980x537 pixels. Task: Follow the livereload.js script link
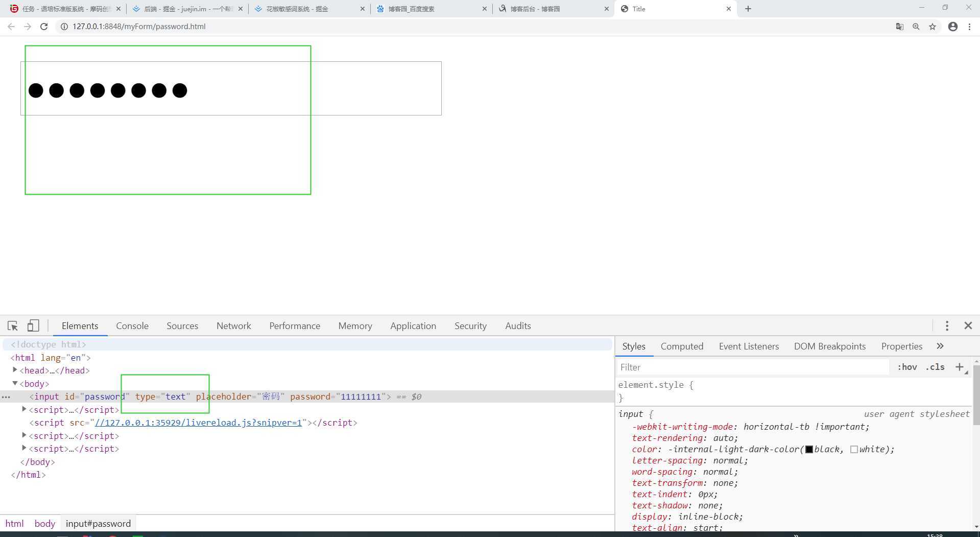pos(199,423)
